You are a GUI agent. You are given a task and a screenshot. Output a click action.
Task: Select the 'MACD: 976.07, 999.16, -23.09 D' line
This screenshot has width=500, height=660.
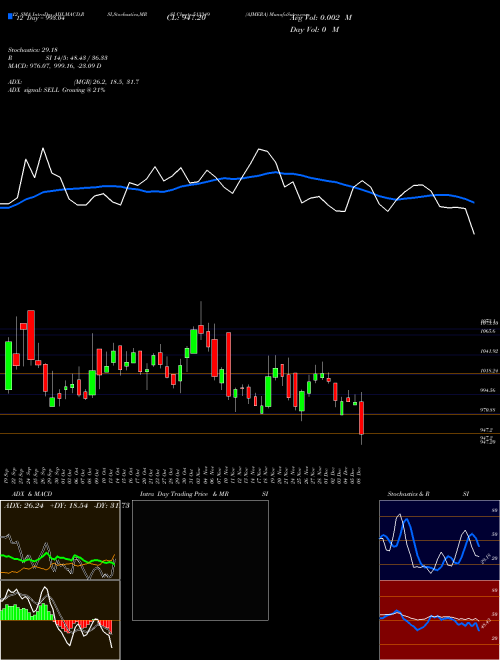click(x=54, y=66)
